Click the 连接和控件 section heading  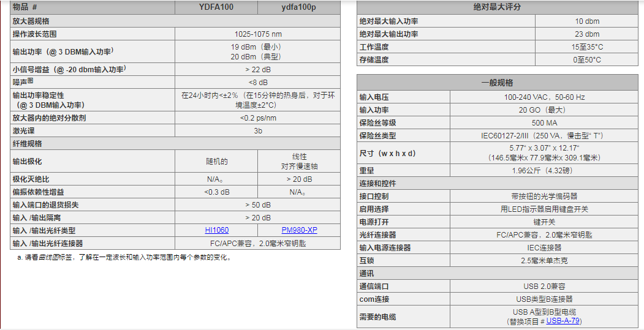pyautogui.click(x=377, y=184)
